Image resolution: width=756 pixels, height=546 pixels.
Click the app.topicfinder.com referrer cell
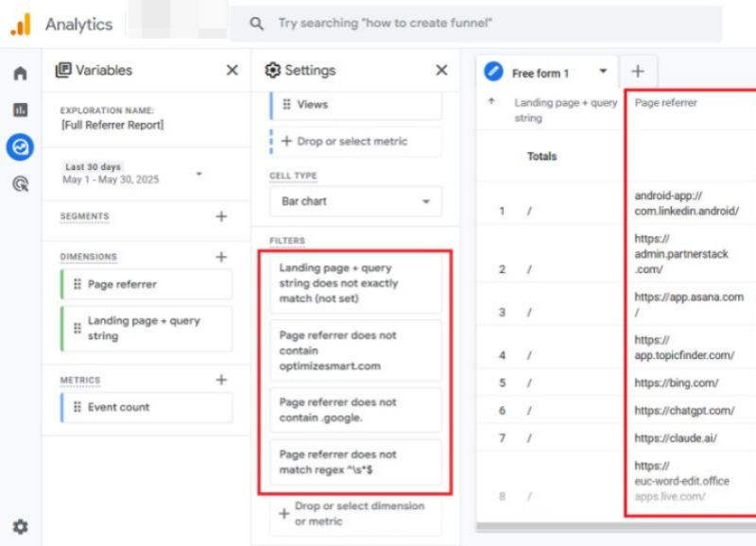[684, 348]
